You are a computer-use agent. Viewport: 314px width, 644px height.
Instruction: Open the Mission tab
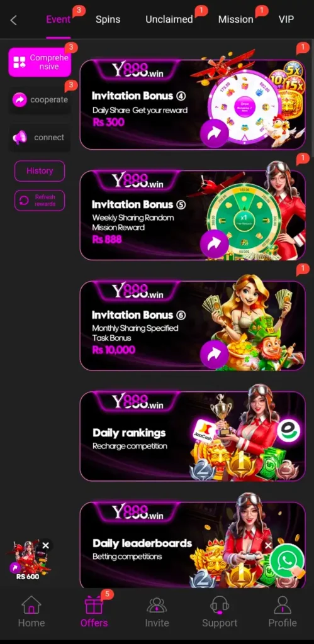coord(235,19)
